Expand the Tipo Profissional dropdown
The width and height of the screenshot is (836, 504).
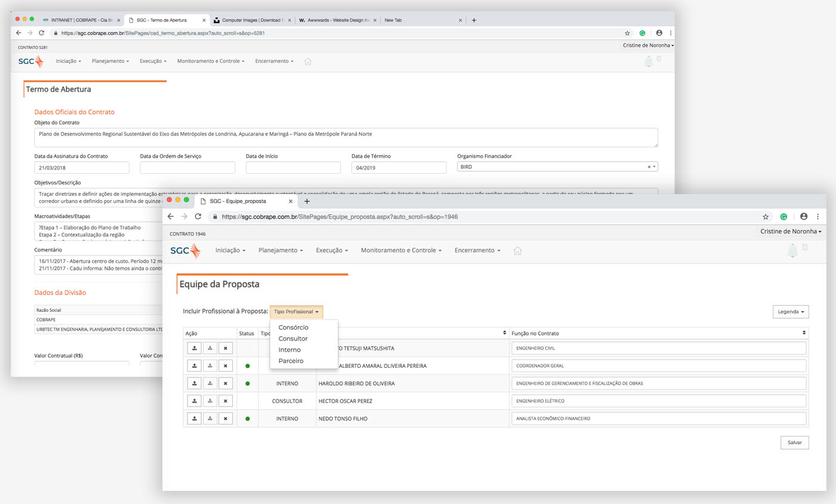pyautogui.click(x=296, y=312)
